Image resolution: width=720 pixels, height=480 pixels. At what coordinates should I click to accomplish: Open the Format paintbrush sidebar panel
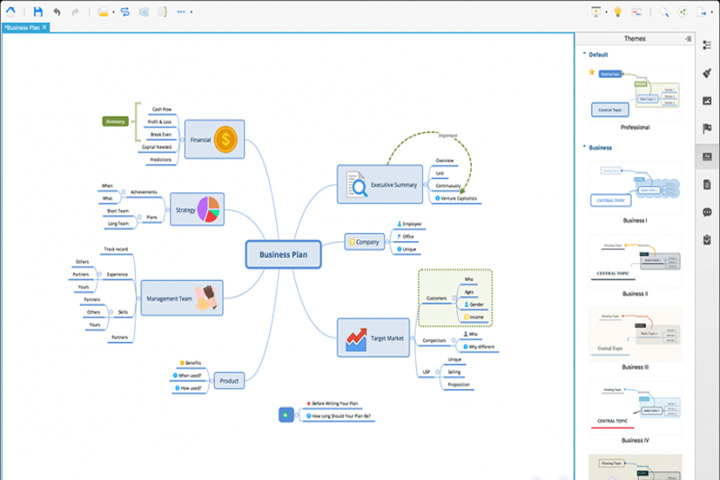click(x=707, y=73)
